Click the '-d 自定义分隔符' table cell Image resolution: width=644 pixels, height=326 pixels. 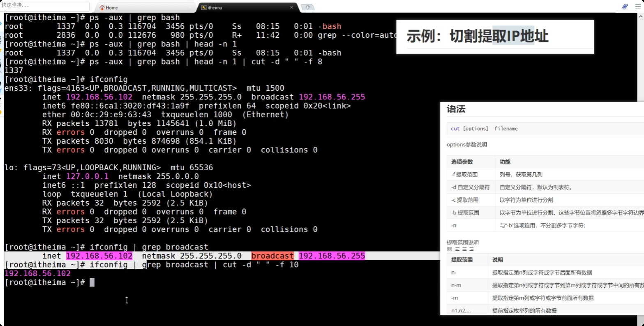click(x=471, y=187)
